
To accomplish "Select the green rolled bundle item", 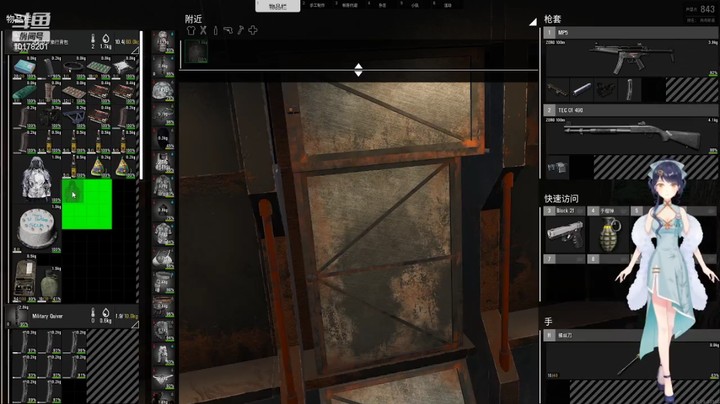I will pos(24,93).
